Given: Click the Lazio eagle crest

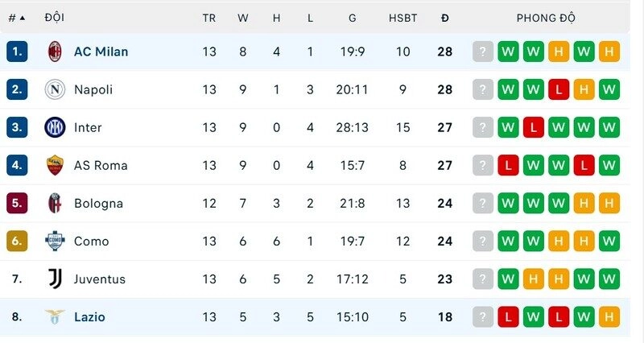Looking at the screenshot, I should pyautogui.click(x=55, y=317).
